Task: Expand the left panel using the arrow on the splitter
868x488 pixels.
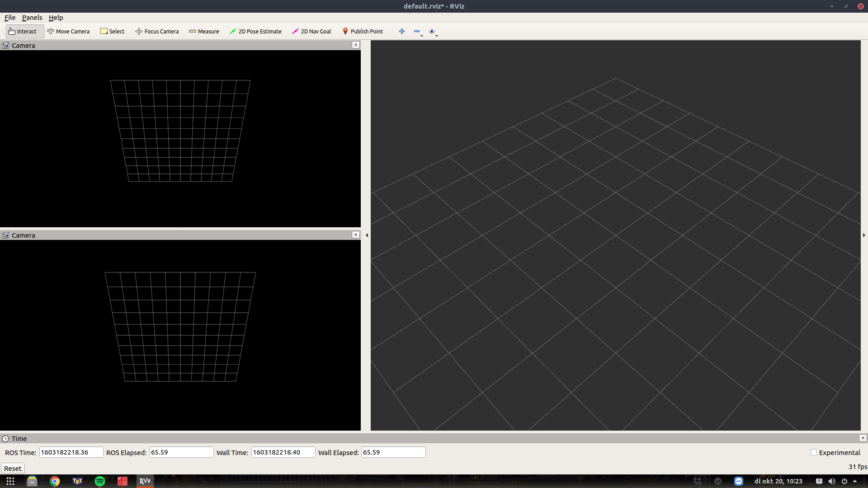Action: tap(366, 235)
